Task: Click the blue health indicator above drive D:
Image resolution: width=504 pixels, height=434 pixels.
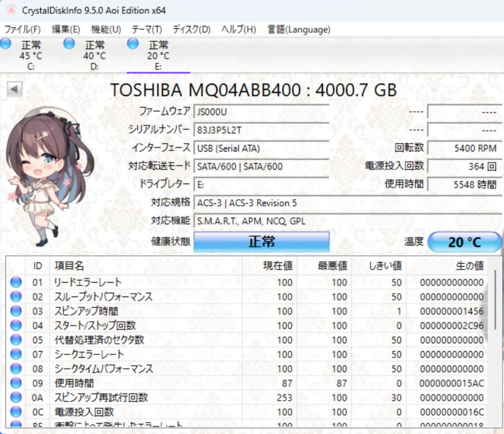Action: tap(69, 43)
